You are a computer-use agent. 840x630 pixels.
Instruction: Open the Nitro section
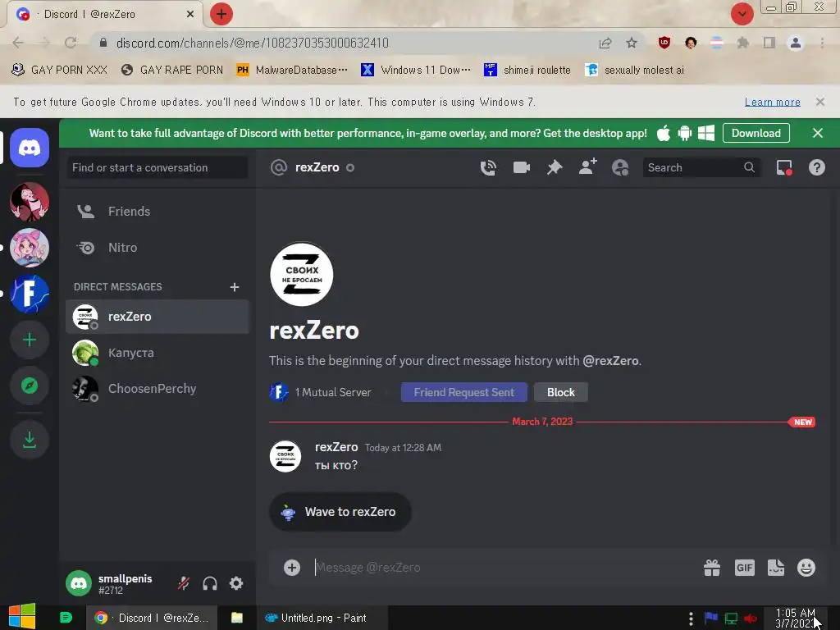pos(157,248)
